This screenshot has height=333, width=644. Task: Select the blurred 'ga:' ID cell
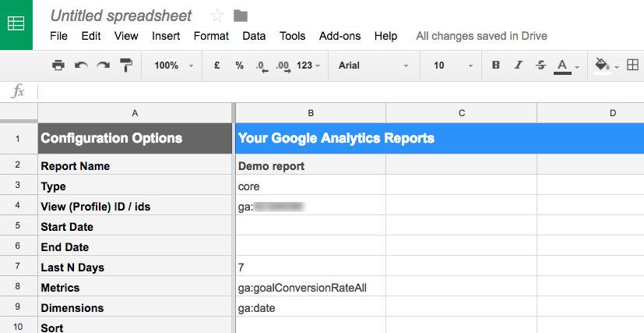click(x=311, y=205)
